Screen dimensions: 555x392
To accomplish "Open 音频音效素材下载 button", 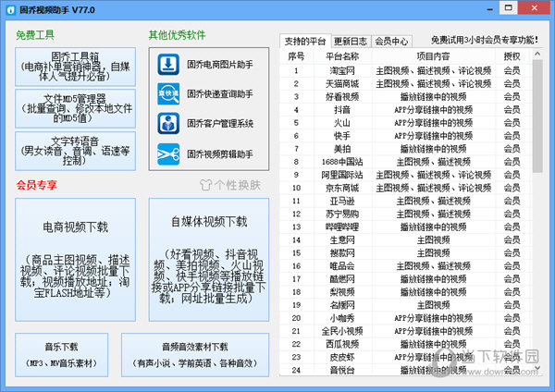I will pos(195,354).
